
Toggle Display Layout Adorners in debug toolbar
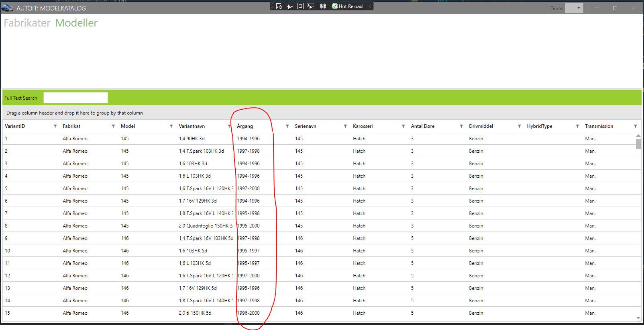[300, 6]
